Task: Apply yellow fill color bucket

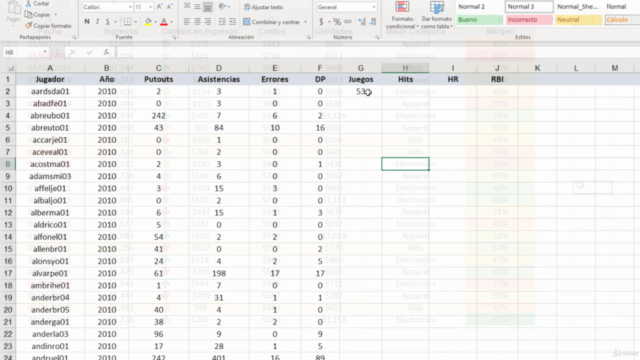Action: pyautogui.click(x=148, y=22)
